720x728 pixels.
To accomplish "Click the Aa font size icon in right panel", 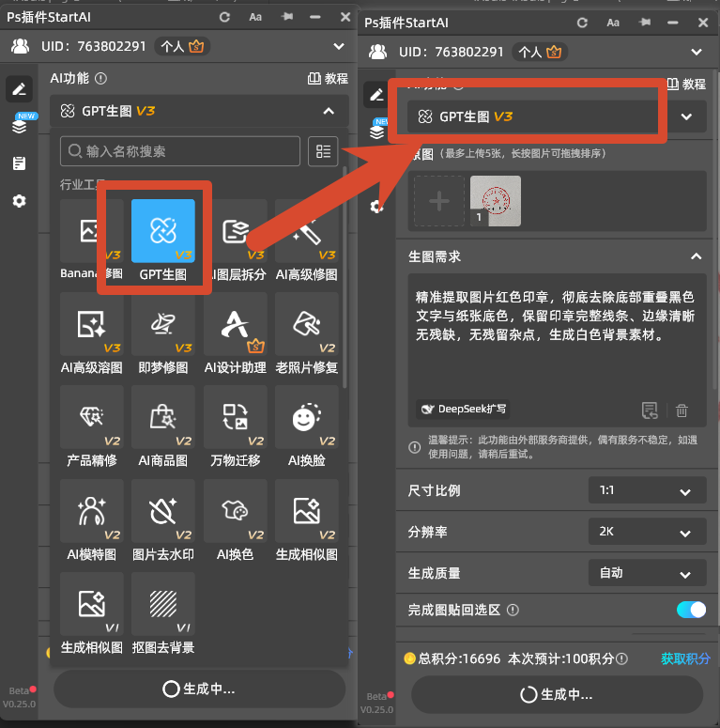I will [x=613, y=23].
